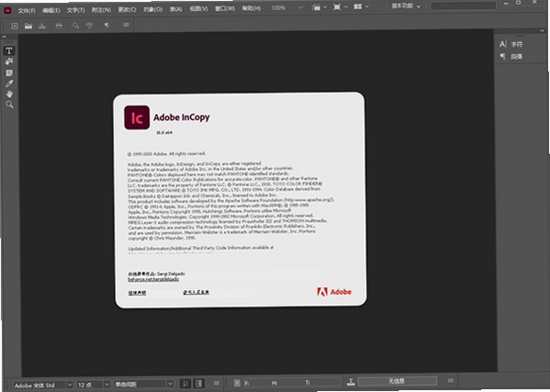Open the far-right status bar menu icon
The width and height of the screenshot is (550, 392).
click(x=451, y=380)
